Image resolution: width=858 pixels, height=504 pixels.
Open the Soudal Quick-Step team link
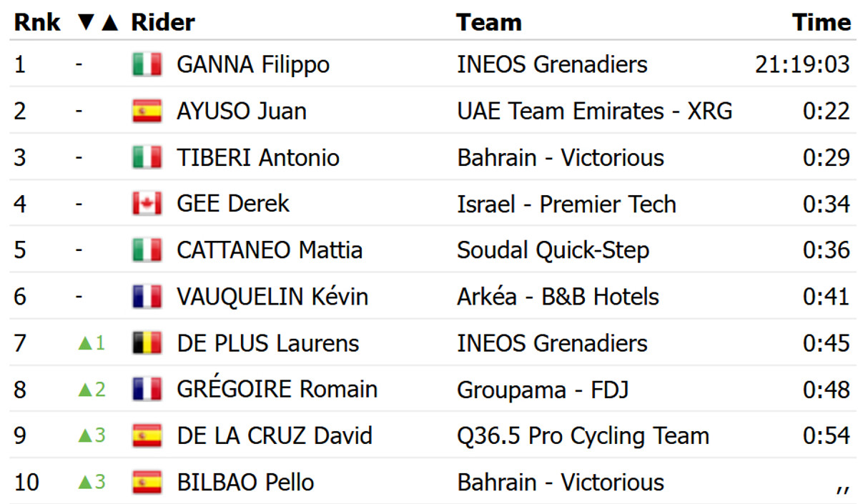point(553,250)
